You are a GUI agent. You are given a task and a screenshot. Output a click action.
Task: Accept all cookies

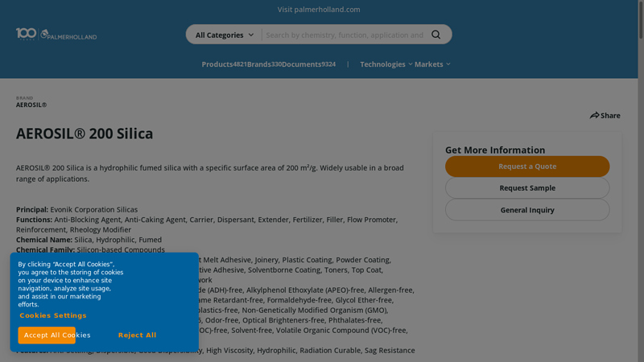click(x=47, y=335)
